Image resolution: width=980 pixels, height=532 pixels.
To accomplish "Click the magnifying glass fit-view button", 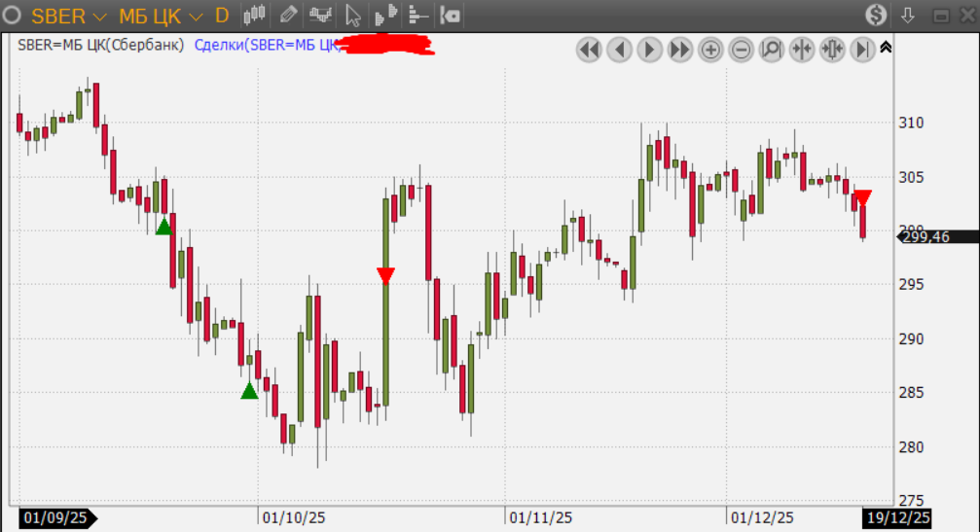I will pos(771,49).
